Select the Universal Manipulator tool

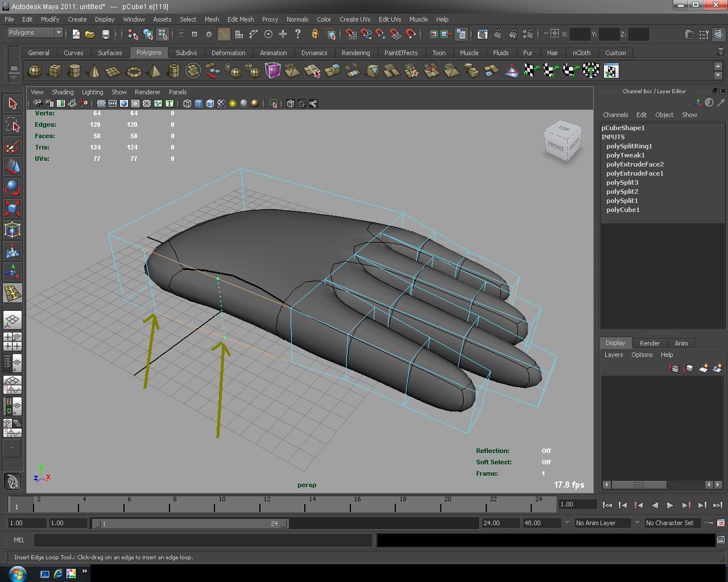[13, 230]
